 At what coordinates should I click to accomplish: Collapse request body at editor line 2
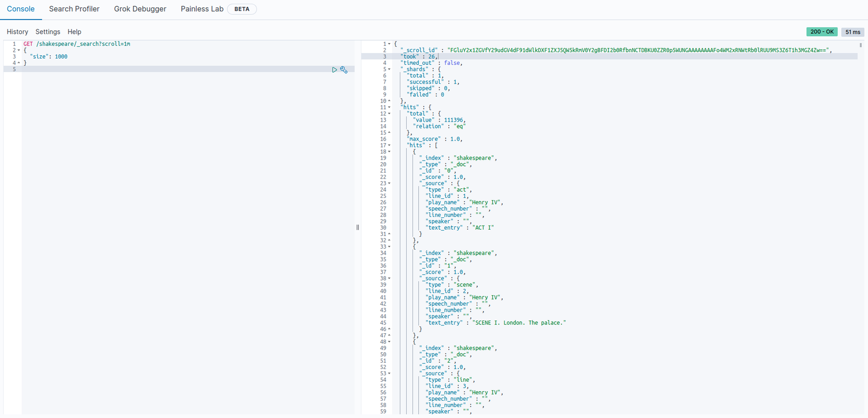(x=19, y=51)
